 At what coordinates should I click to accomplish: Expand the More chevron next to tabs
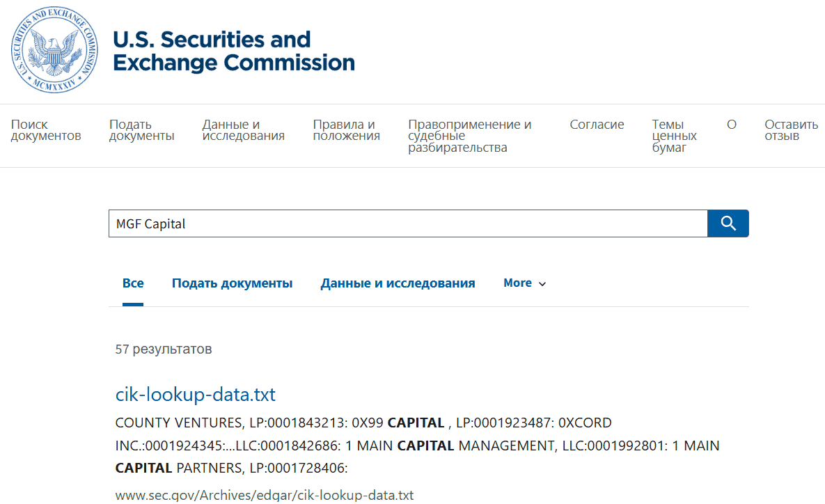542,283
